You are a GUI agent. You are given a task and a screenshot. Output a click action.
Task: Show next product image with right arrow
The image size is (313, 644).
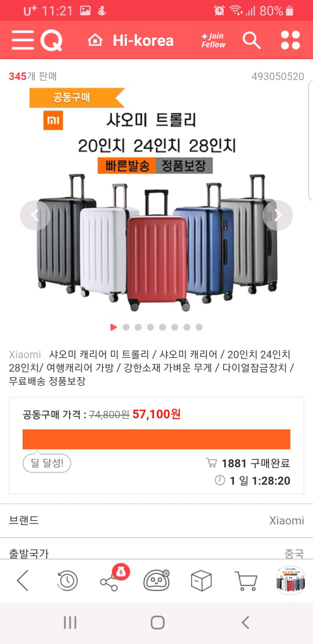point(278,215)
